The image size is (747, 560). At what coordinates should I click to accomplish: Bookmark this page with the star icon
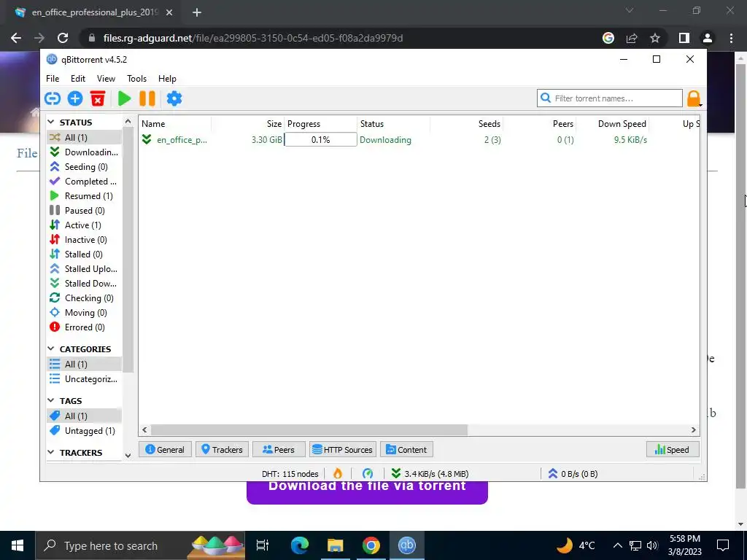click(x=655, y=38)
